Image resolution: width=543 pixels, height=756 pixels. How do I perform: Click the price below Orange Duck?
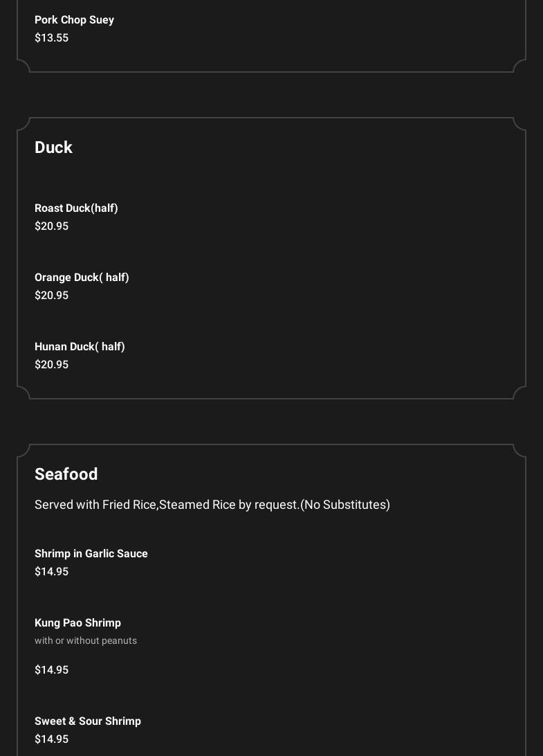tap(51, 296)
